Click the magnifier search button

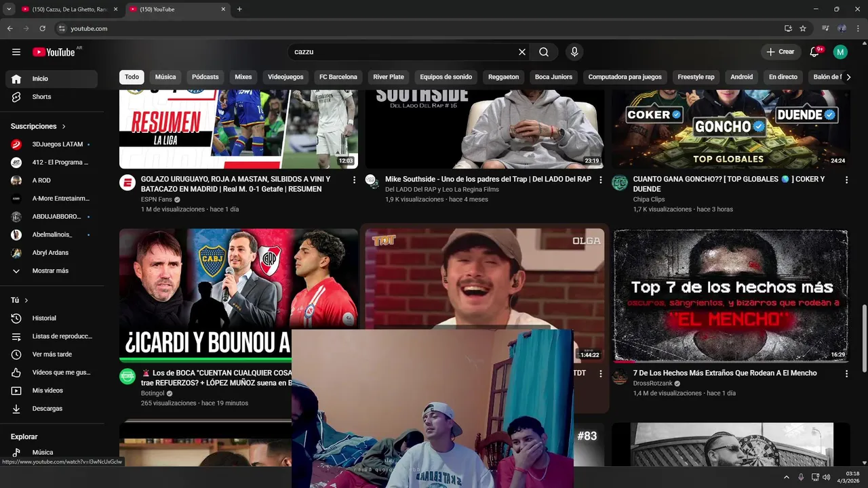point(544,52)
